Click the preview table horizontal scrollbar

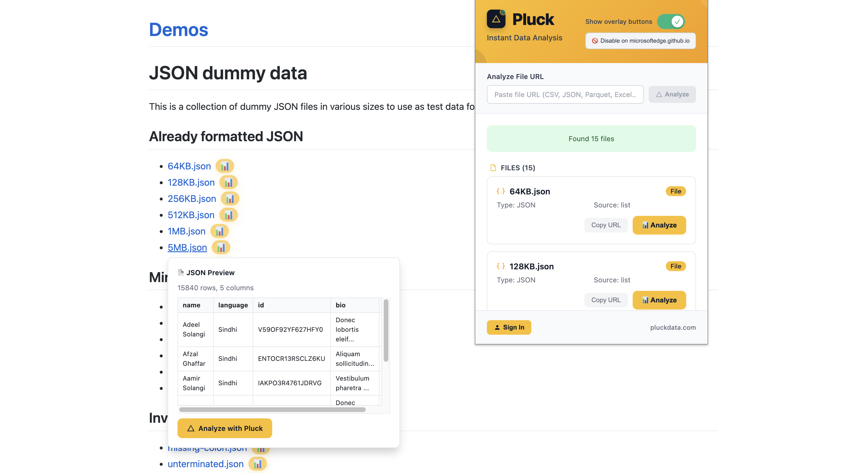click(272, 410)
